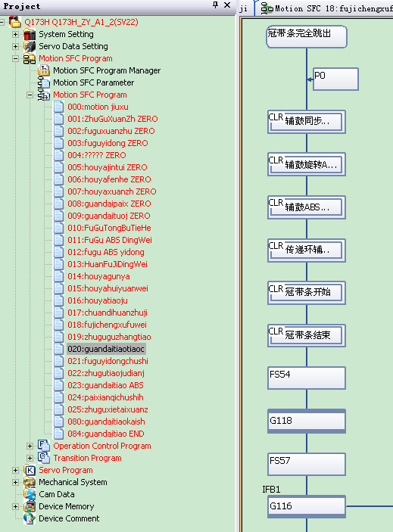Viewport: 393px width, 532px height.
Task: Click the Device Memory icon
Action: 30,506
